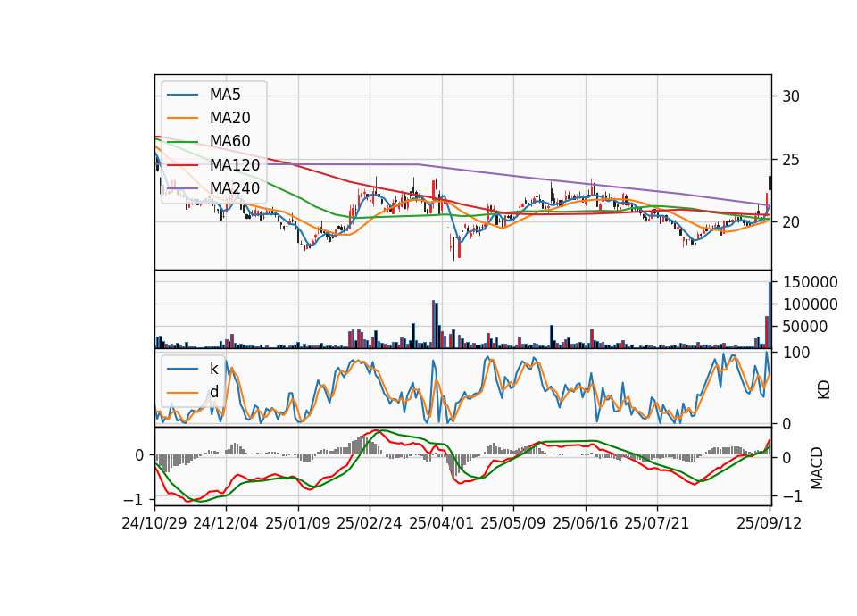Click the KD axis title

tap(824, 390)
